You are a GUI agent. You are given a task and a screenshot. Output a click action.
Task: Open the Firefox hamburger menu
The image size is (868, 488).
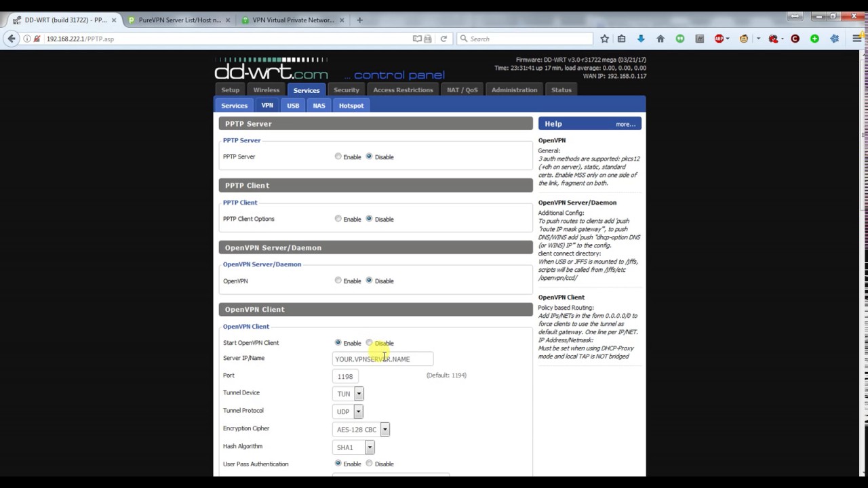[857, 39]
